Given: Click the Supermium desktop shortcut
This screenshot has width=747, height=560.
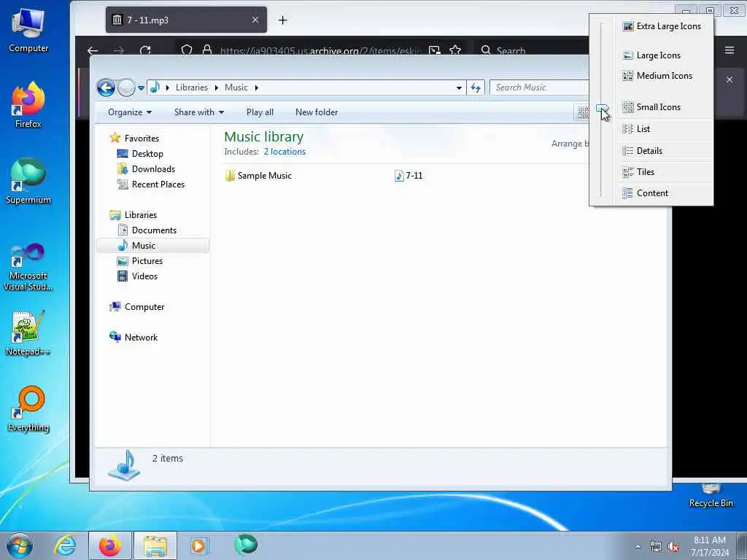Looking at the screenshot, I should coord(28,181).
